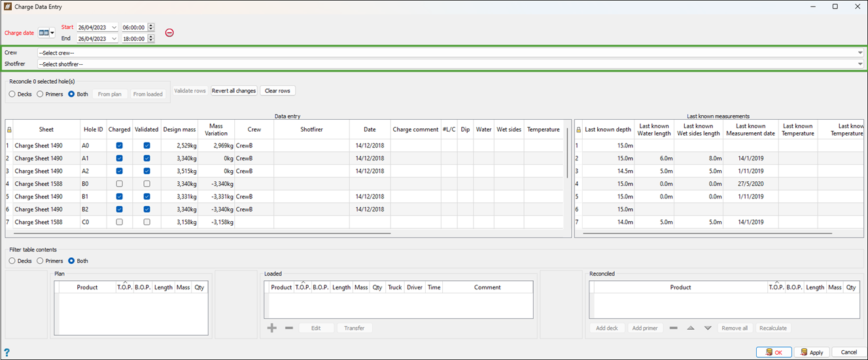Click the Cancel button

(849, 352)
